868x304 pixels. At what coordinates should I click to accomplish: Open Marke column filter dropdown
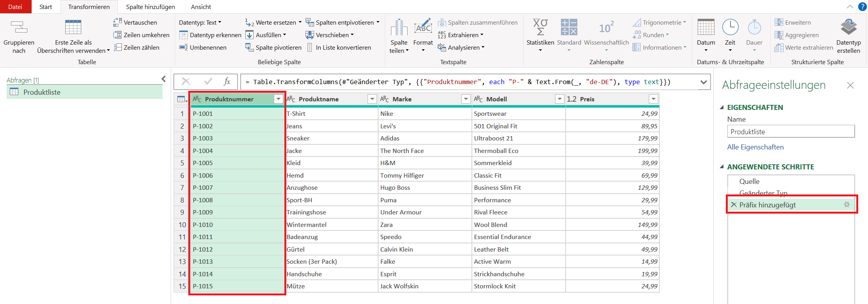[466, 99]
